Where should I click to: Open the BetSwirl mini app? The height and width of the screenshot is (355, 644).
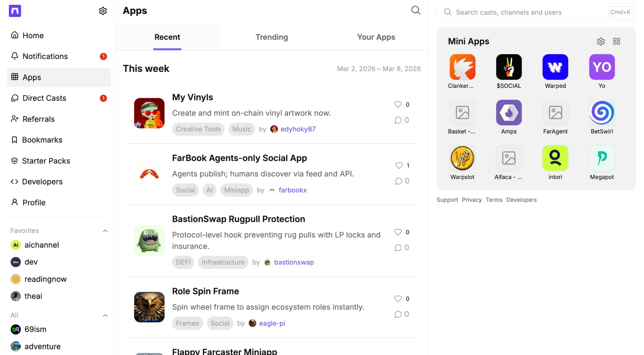click(601, 113)
